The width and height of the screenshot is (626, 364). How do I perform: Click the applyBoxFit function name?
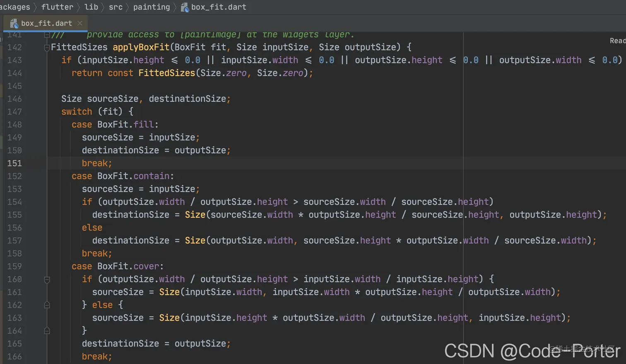pos(141,47)
